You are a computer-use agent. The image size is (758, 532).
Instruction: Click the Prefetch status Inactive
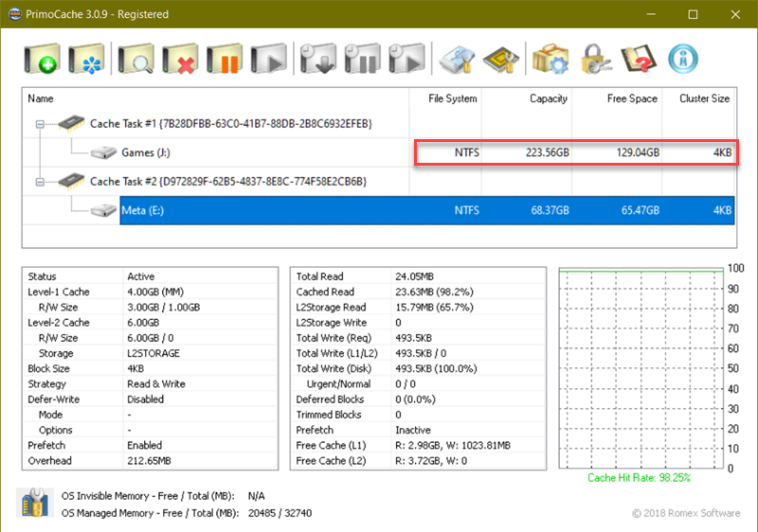click(x=413, y=430)
